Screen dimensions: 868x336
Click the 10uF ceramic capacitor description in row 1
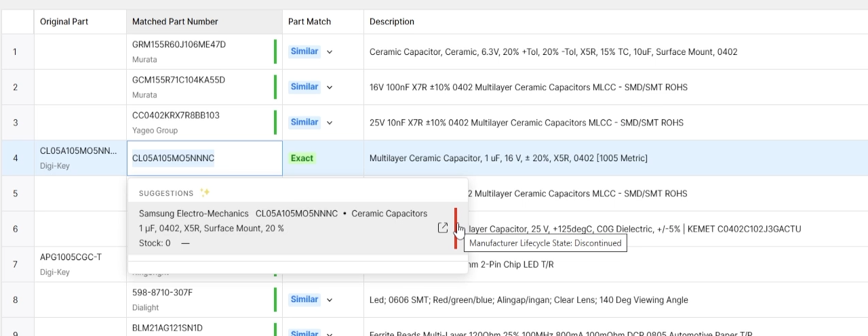pyautogui.click(x=553, y=51)
